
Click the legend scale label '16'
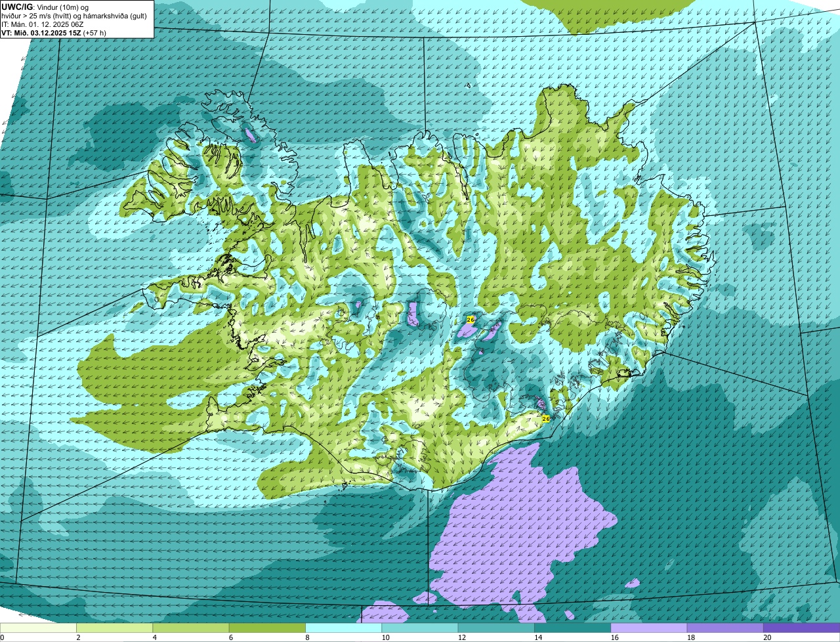[614, 637]
